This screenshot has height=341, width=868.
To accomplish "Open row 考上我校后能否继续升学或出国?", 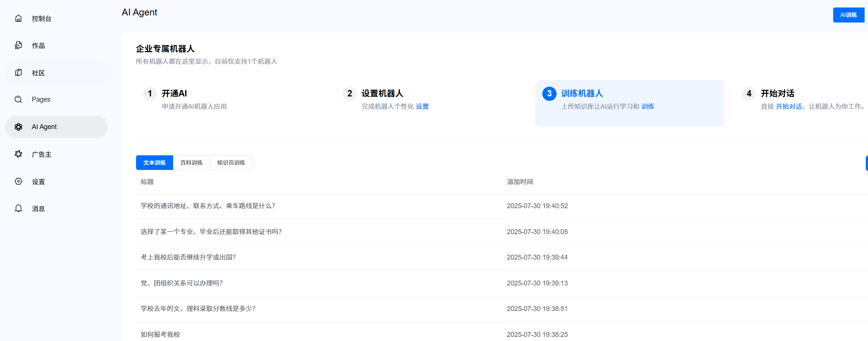I will point(188,257).
